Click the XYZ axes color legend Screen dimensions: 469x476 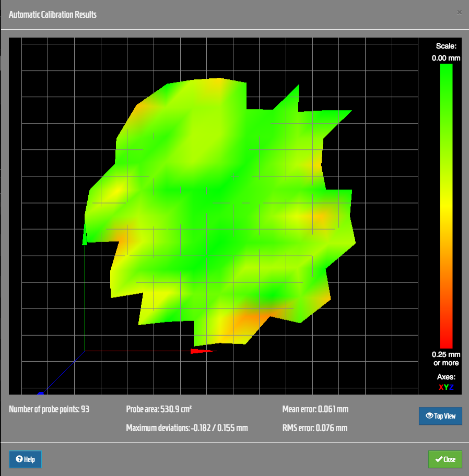pyautogui.click(x=445, y=387)
